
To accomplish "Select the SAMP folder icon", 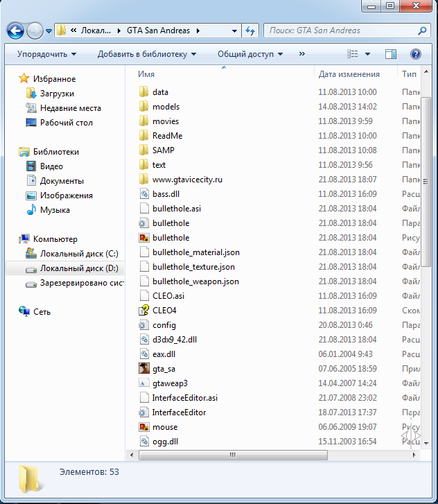I will [x=143, y=150].
